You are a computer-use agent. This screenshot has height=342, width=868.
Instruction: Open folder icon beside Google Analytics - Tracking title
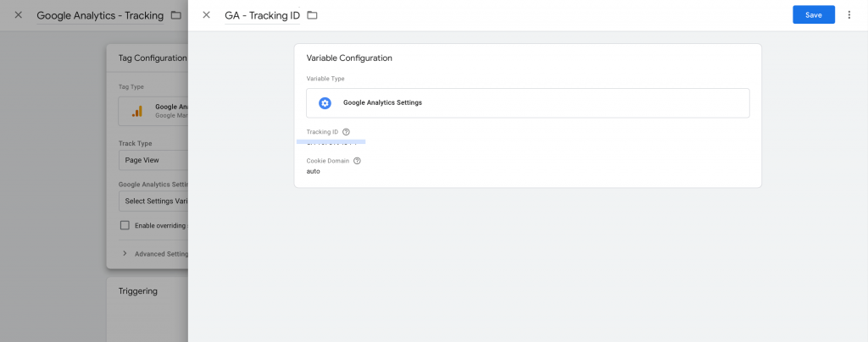click(x=176, y=15)
